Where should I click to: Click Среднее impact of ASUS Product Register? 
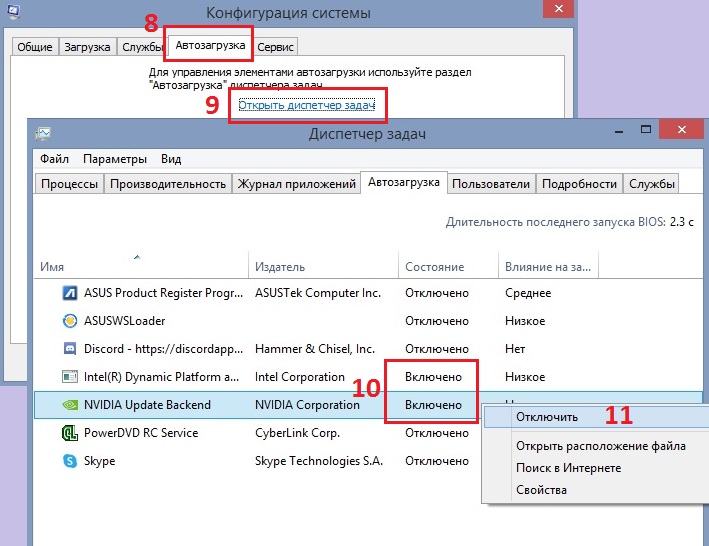click(x=528, y=293)
